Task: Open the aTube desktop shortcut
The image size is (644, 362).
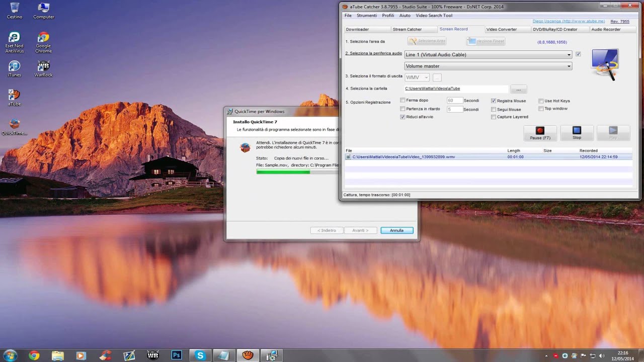Action: (14, 98)
